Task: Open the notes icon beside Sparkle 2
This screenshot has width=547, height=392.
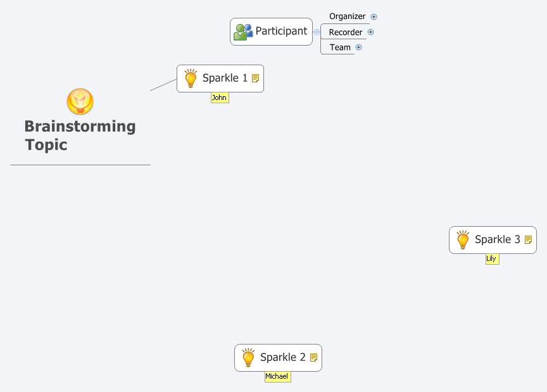Action: [313, 357]
